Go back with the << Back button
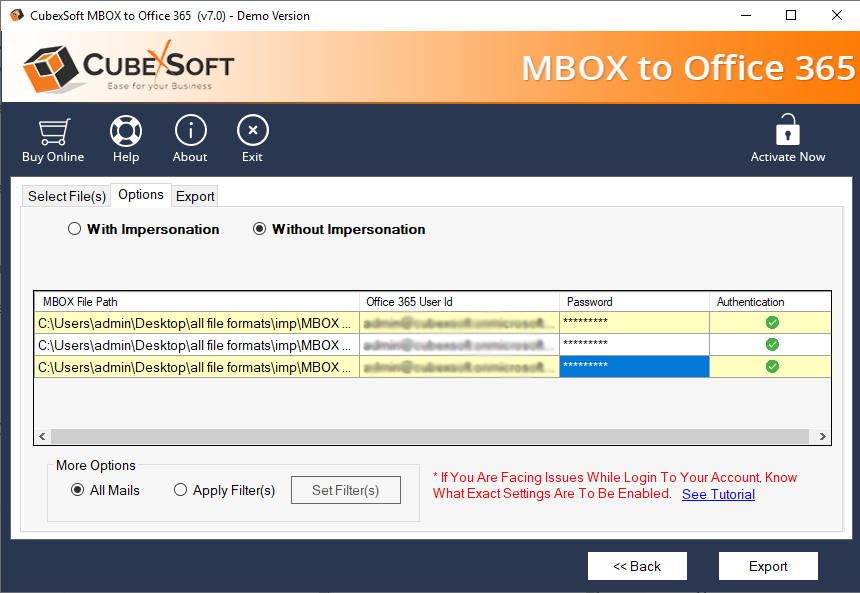This screenshot has width=860, height=593. (637, 566)
